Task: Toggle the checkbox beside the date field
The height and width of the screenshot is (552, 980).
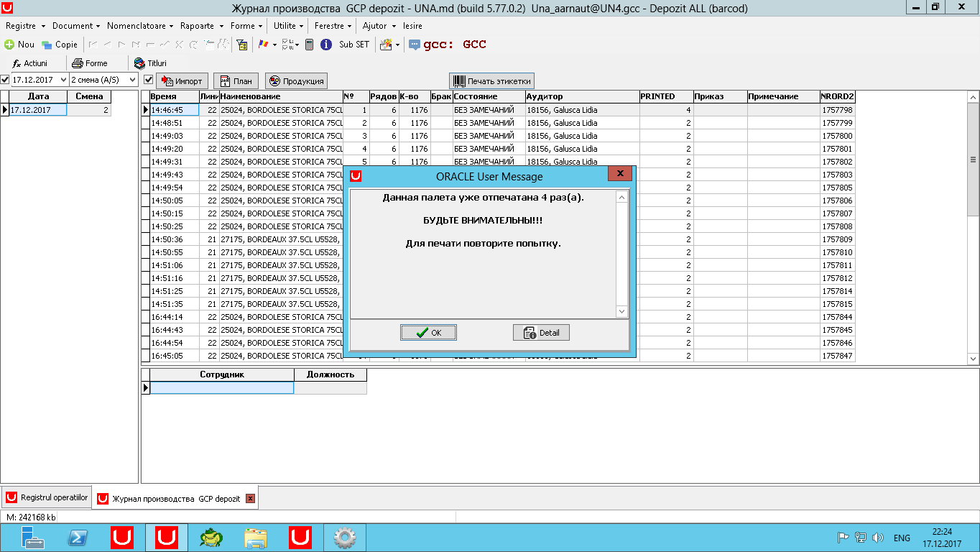Action: pyautogui.click(x=5, y=80)
